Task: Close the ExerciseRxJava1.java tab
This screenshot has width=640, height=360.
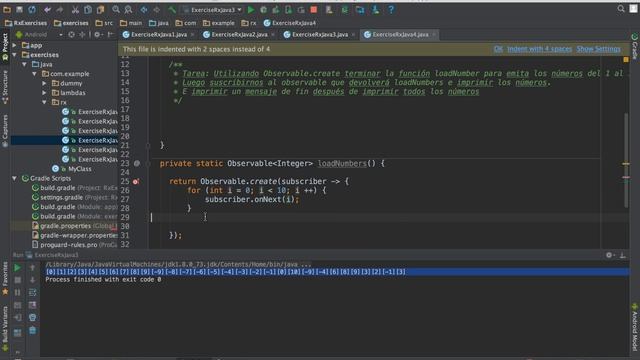Action: 192,35
